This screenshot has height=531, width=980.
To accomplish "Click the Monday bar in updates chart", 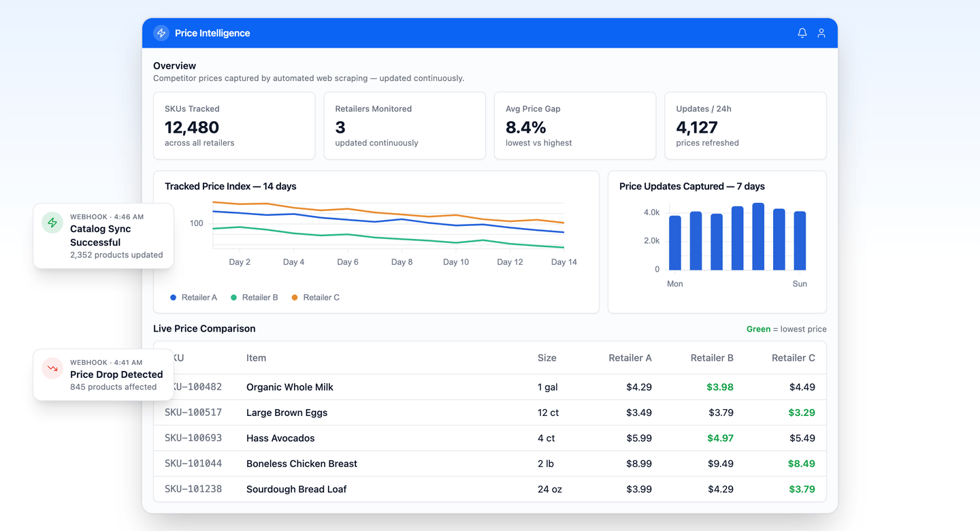I will point(675,243).
